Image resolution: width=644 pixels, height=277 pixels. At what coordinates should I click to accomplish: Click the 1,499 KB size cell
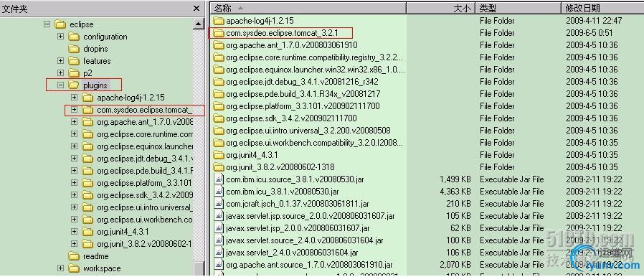coord(455,179)
